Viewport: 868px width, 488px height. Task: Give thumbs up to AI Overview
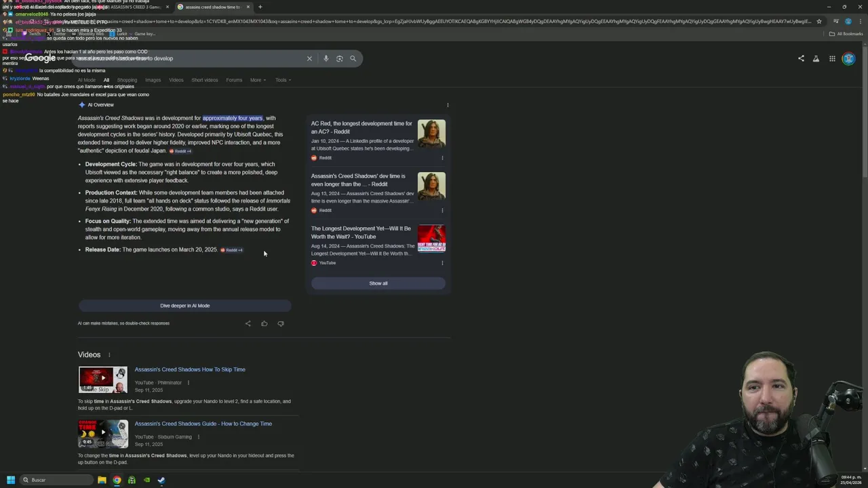coord(264,323)
